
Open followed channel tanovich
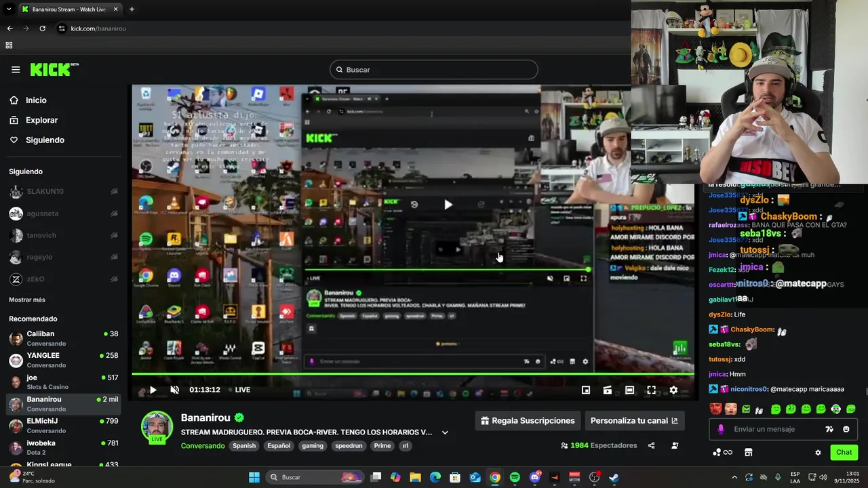click(64, 235)
